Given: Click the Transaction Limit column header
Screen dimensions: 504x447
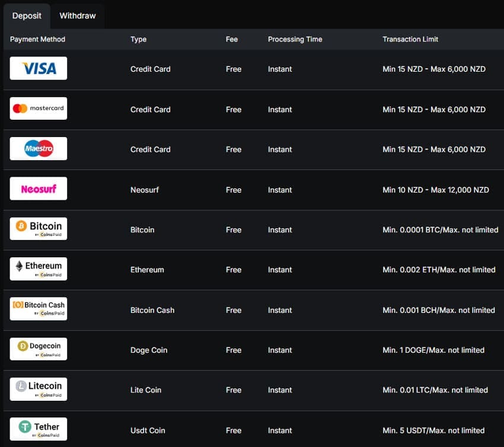Looking at the screenshot, I should (410, 39).
